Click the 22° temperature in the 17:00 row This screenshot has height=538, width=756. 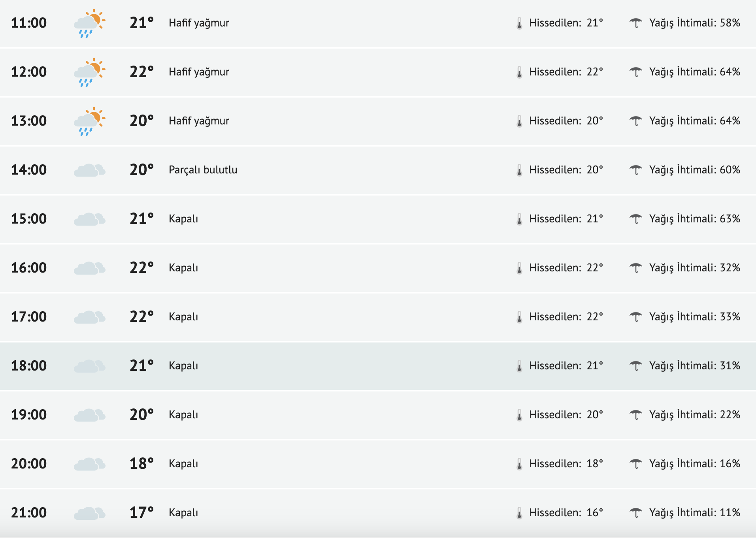(141, 317)
